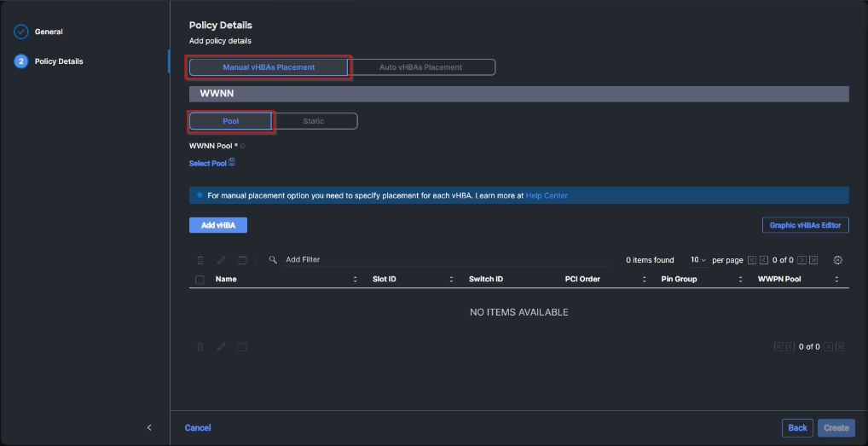Open the items per page dropdown
The height and width of the screenshot is (446, 868).
698,260
